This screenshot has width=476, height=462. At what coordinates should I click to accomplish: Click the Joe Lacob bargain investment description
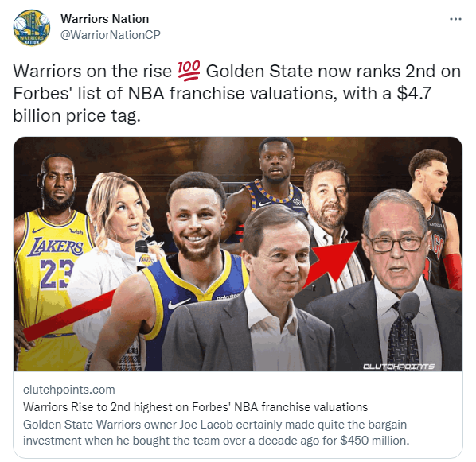217,433
